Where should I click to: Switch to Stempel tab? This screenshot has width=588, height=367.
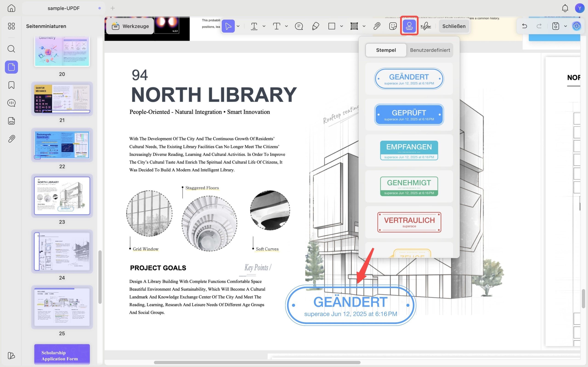coord(386,50)
